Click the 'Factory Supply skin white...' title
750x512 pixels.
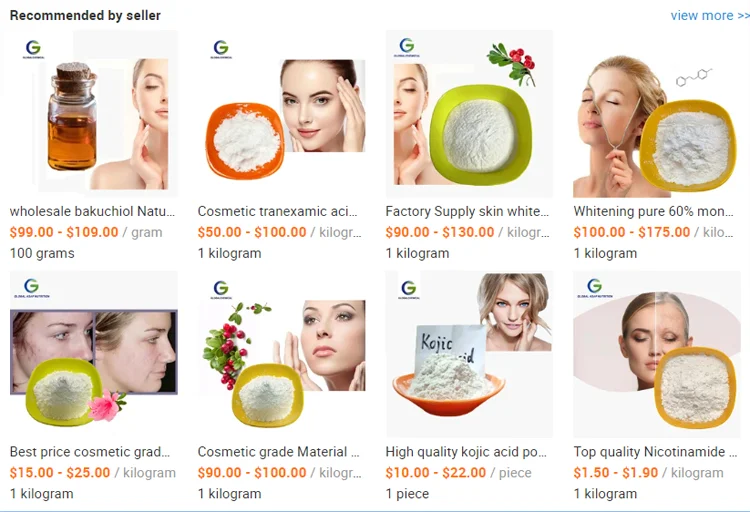(467, 211)
